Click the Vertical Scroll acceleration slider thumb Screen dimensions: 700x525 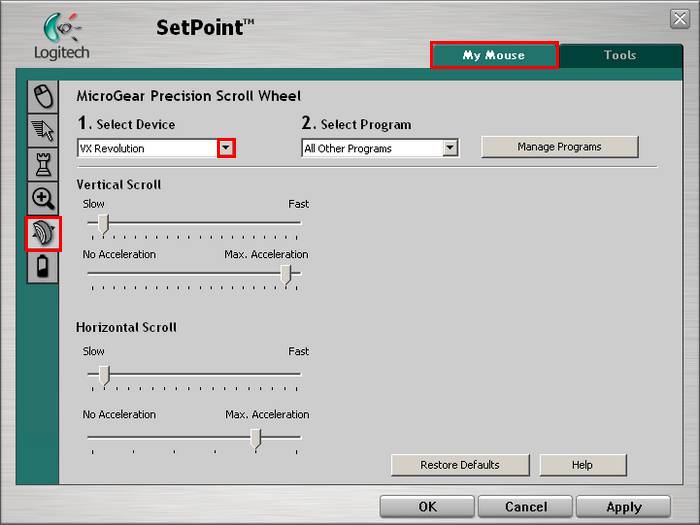(286, 274)
